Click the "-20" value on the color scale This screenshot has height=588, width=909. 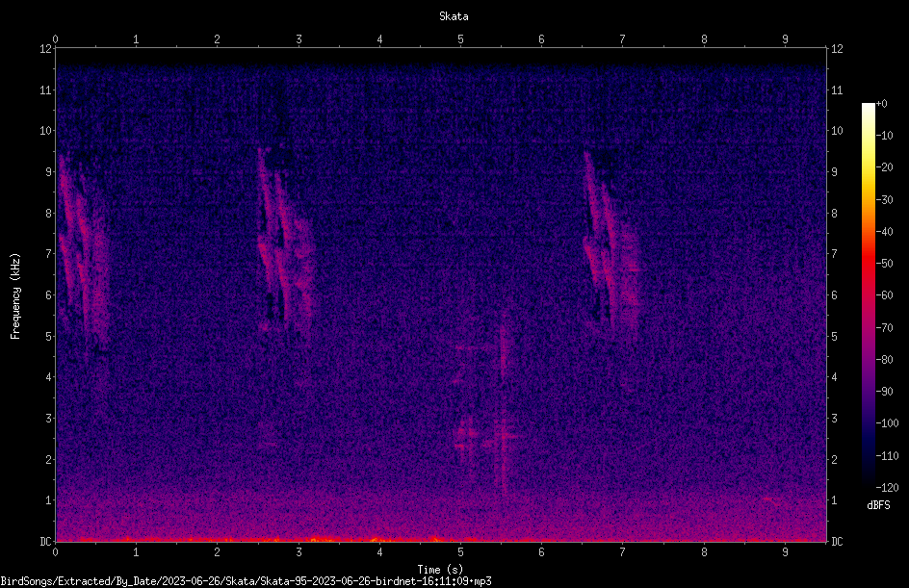click(884, 167)
